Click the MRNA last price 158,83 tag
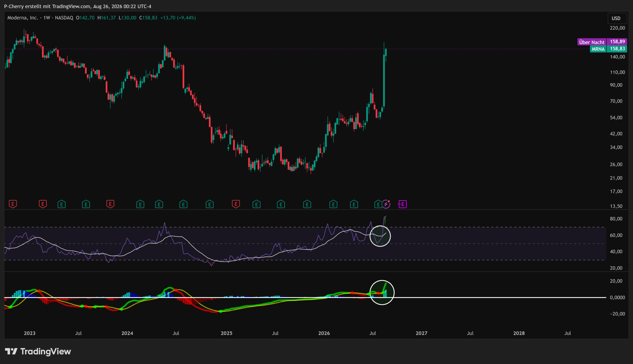Image resolution: width=633 pixels, height=364 pixels. pyautogui.click(x=617, y=49)
